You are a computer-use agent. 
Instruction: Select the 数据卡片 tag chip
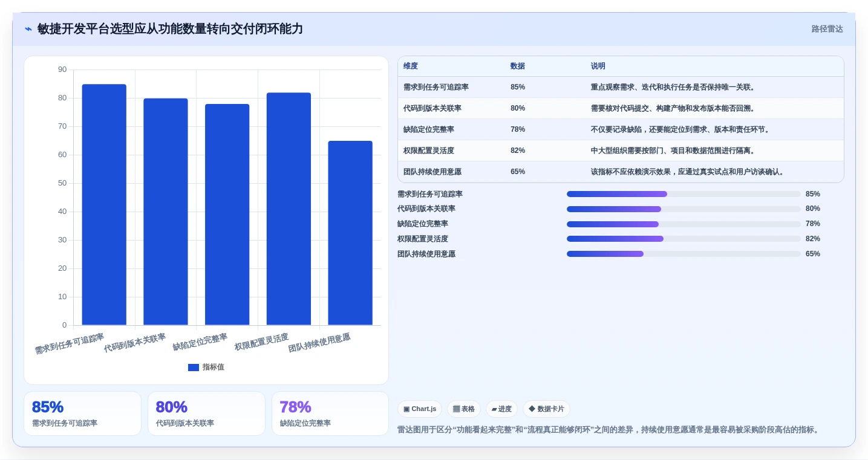(546, 409)
